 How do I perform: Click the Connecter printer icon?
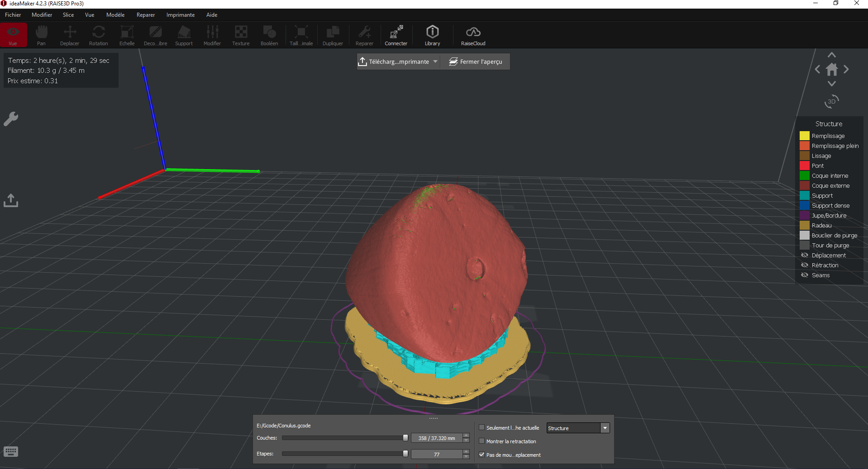tap(396, 35)
